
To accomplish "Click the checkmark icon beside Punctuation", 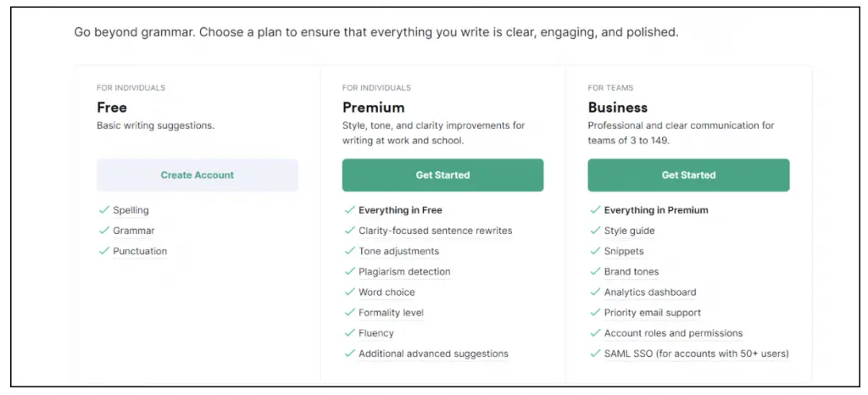I will pos(103,251).
